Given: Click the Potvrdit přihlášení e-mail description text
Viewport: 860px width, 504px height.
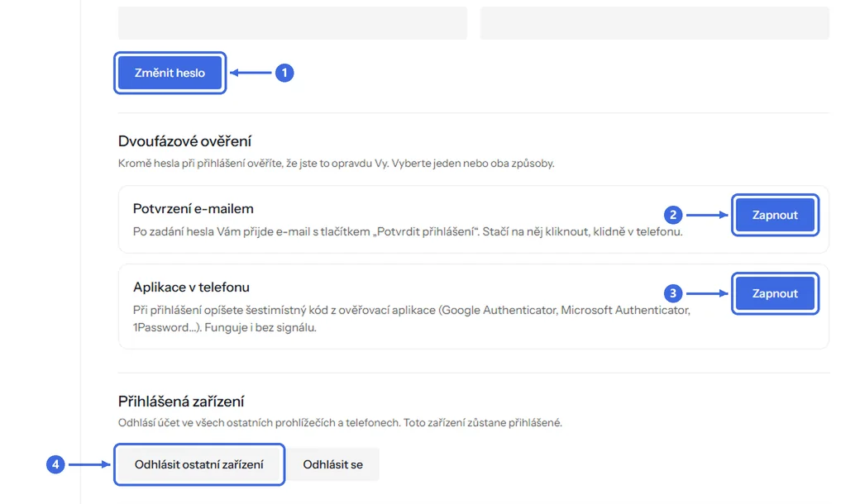Looking at the screenshot, I should pyautogui.click(x=408, y=231).
